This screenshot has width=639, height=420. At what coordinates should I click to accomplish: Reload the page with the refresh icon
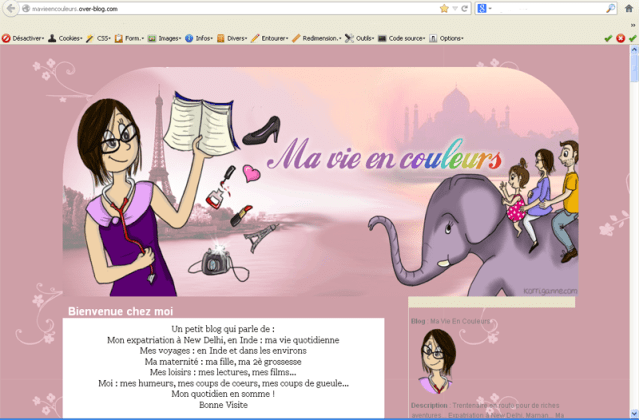pyautogui.click(x=465, y=9)
